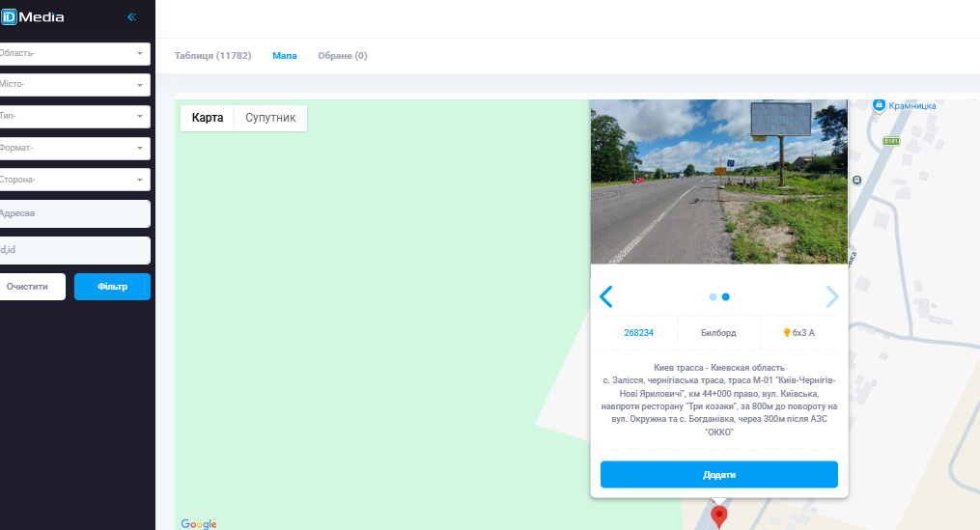This screenshot has height=530, width=980.
Task: Expand the Формат dropdown
Action: [x=74, y=148]
